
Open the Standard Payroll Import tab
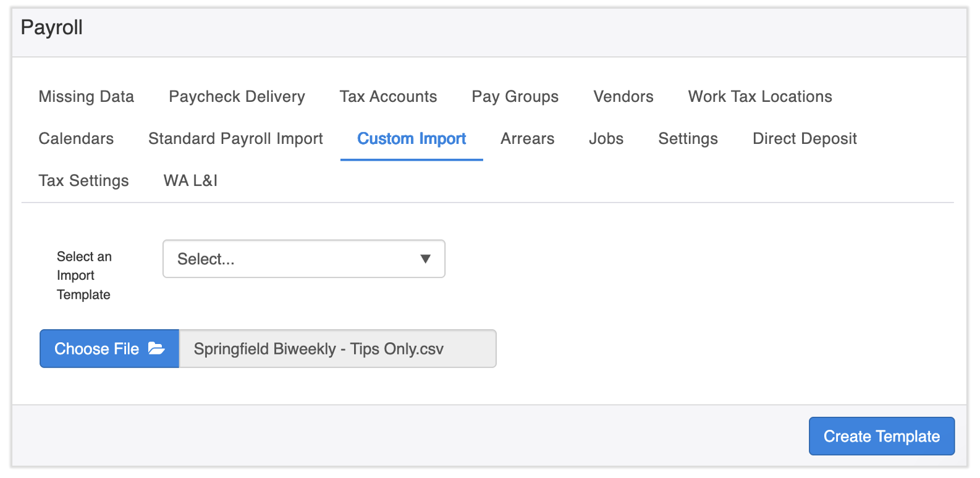click(235, 139)
